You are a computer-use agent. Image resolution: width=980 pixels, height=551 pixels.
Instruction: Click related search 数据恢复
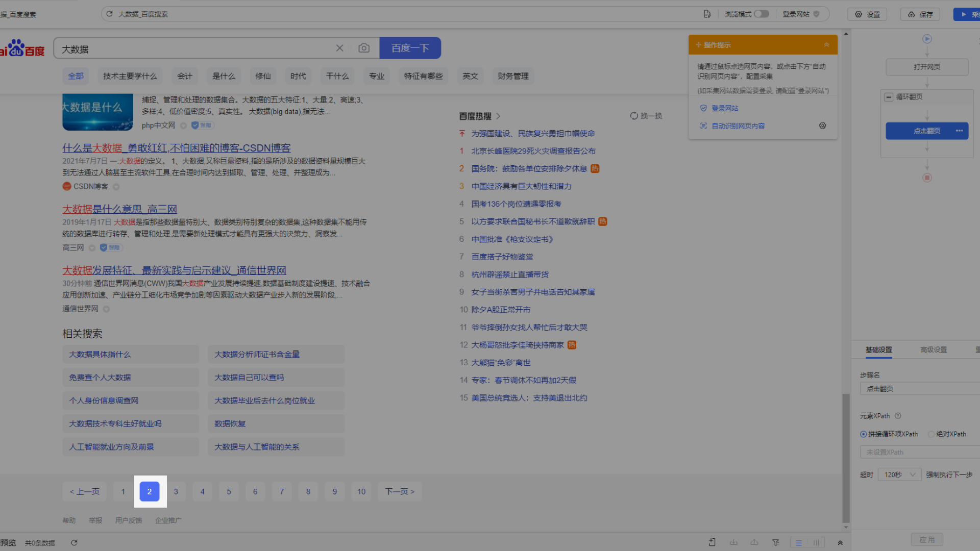(276, 424)
